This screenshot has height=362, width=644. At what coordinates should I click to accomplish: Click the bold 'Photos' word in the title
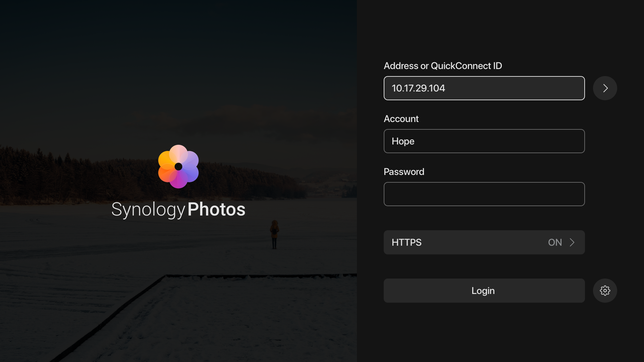pyautogui.click(x=216, y=209)
